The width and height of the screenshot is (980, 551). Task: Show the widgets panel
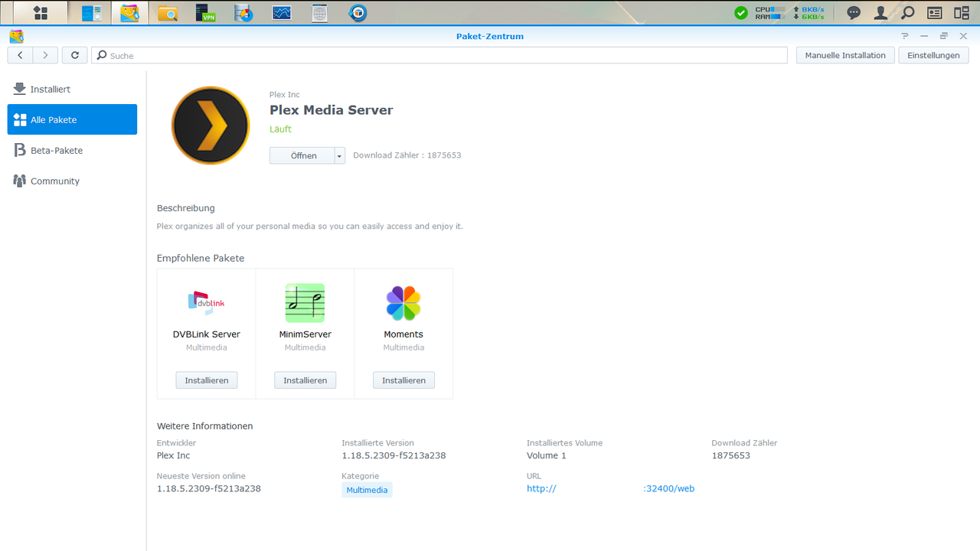click(935, 13)
